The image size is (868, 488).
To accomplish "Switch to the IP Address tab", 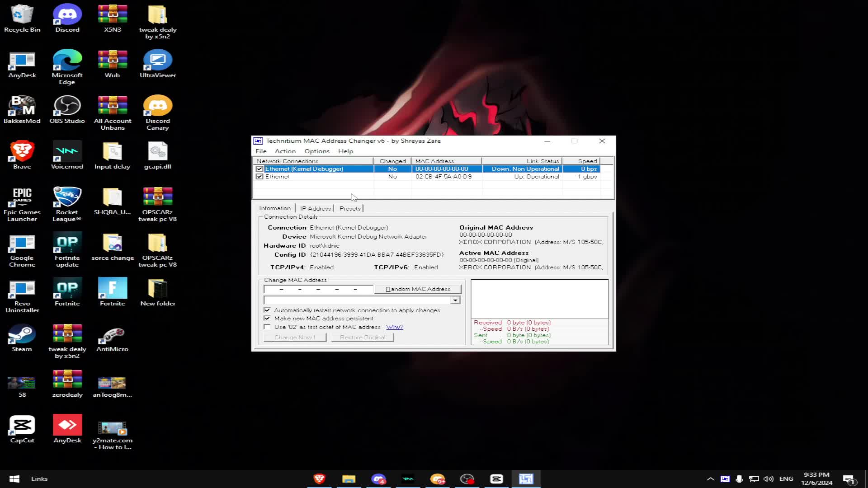I will pos(315,208).
